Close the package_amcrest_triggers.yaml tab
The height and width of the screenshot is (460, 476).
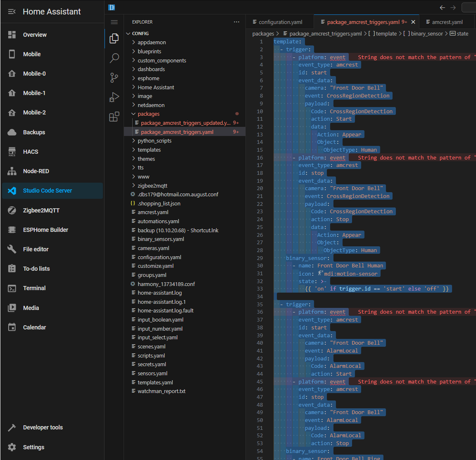pyautogui.click(x=413, y=22)
